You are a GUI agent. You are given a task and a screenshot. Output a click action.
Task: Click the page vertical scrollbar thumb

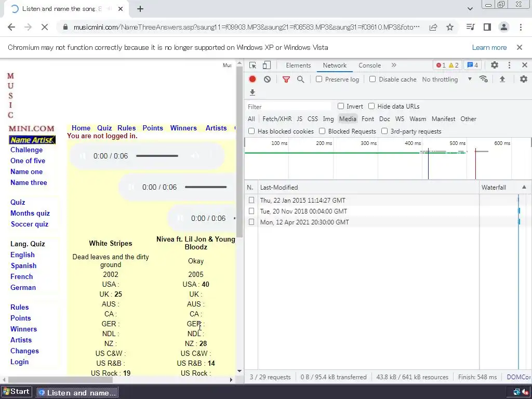pyautogui.click(x=240, y=152)
